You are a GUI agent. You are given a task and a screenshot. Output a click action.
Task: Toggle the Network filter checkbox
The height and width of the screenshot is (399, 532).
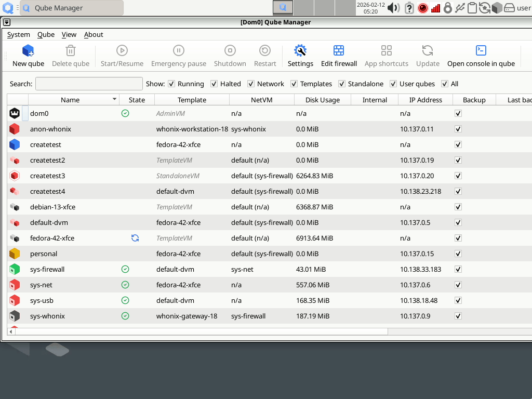(251, 84)
